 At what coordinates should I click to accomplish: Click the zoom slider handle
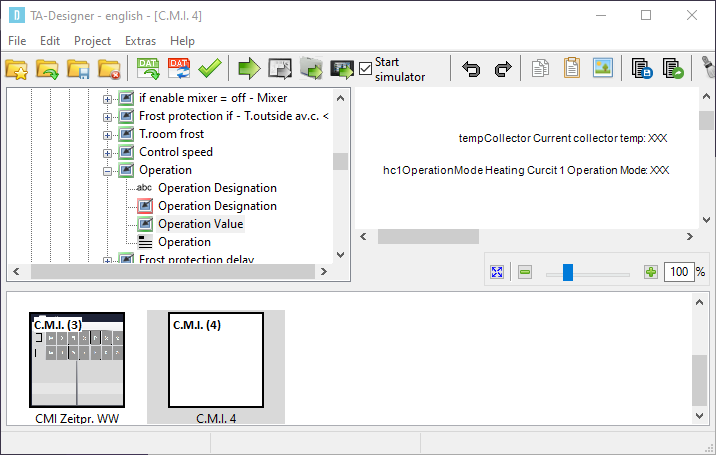coord(567,272)
